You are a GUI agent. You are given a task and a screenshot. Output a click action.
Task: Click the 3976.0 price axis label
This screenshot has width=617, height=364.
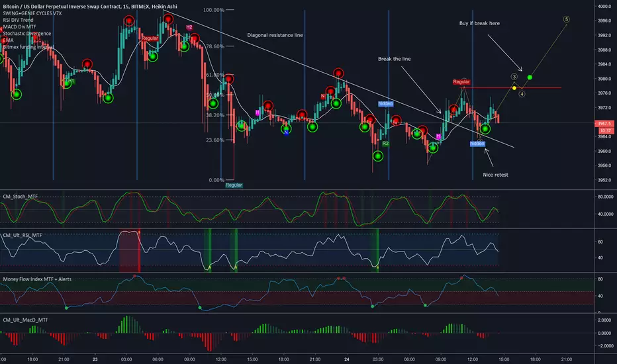tap(604, 93)
